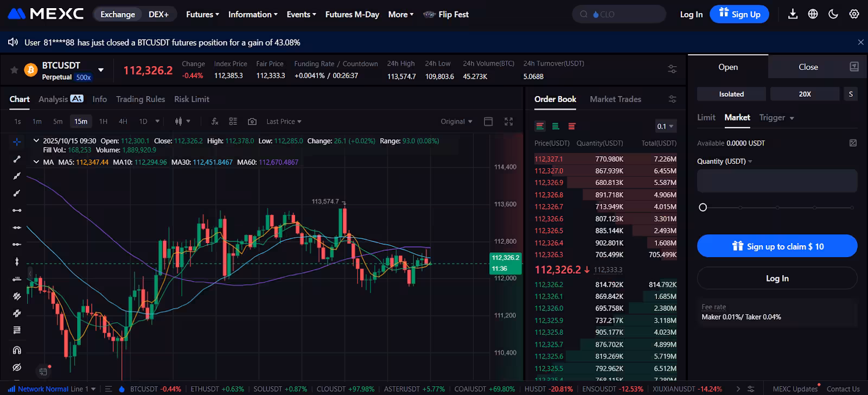Click the quantity slider handle
The image size is (868, 395).
pos(703,207)
